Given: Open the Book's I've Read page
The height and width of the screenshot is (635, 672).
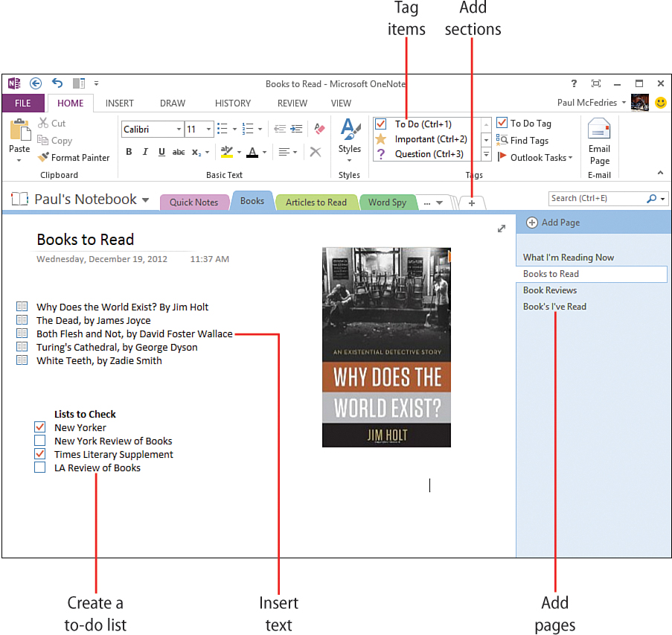Looking at the screenshot, I should click(x=554, y=307).
